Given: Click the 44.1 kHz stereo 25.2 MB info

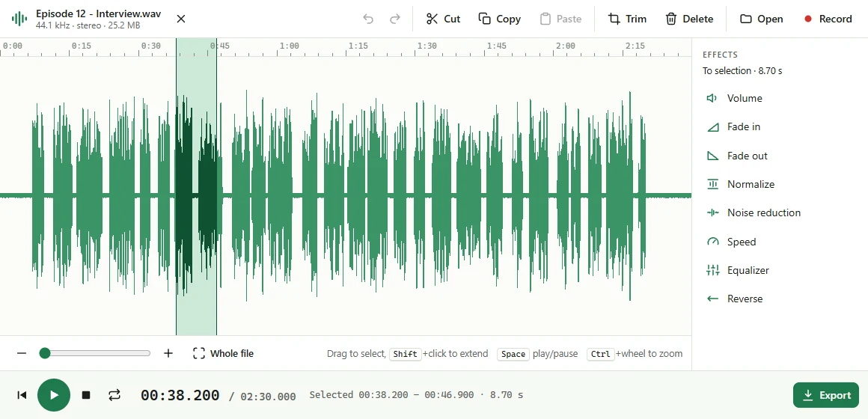Looking at the screenshot, I should click(x=88, y=25).
